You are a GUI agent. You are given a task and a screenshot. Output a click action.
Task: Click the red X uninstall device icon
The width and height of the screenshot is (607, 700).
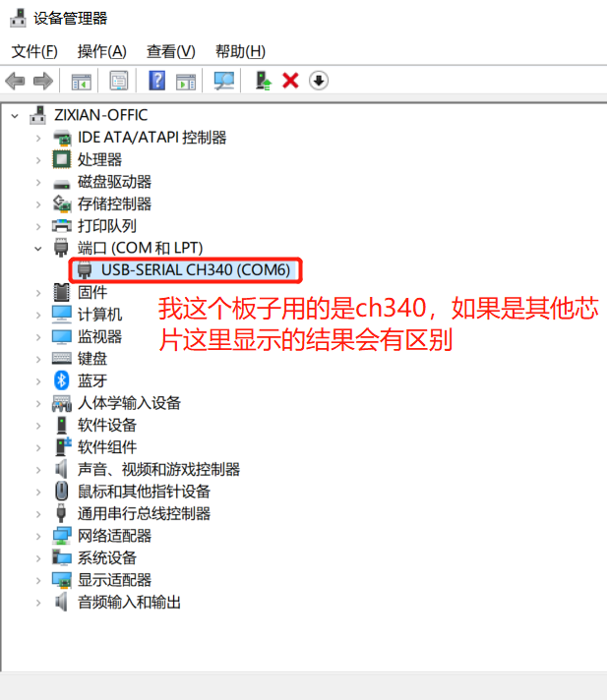tap(290, 81)
